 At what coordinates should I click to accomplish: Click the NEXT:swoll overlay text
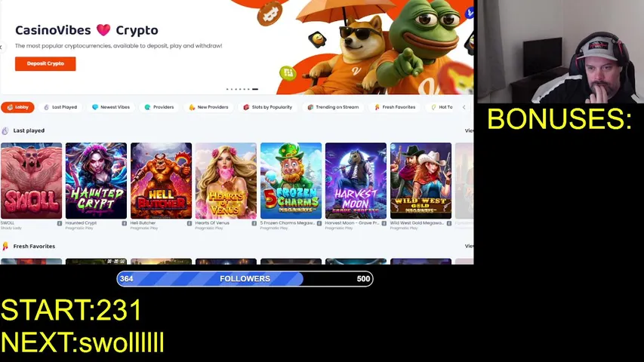[x=82, y=342]
